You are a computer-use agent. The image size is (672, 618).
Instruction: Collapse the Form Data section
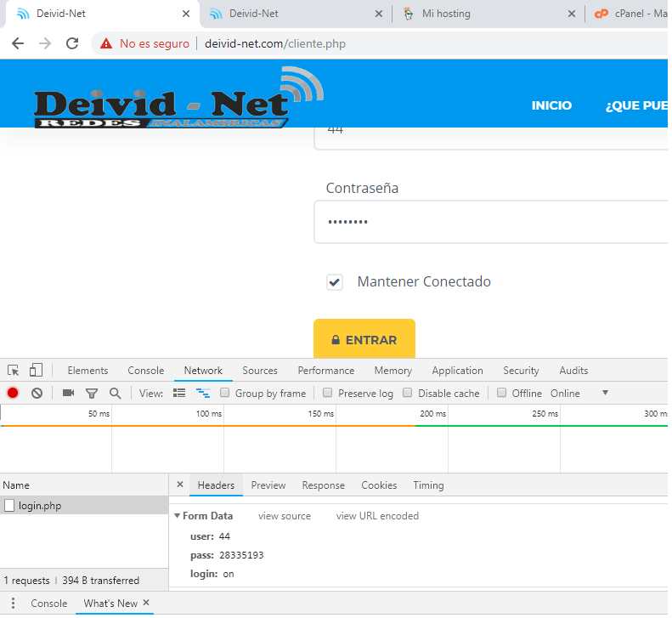tap(178, 516)
